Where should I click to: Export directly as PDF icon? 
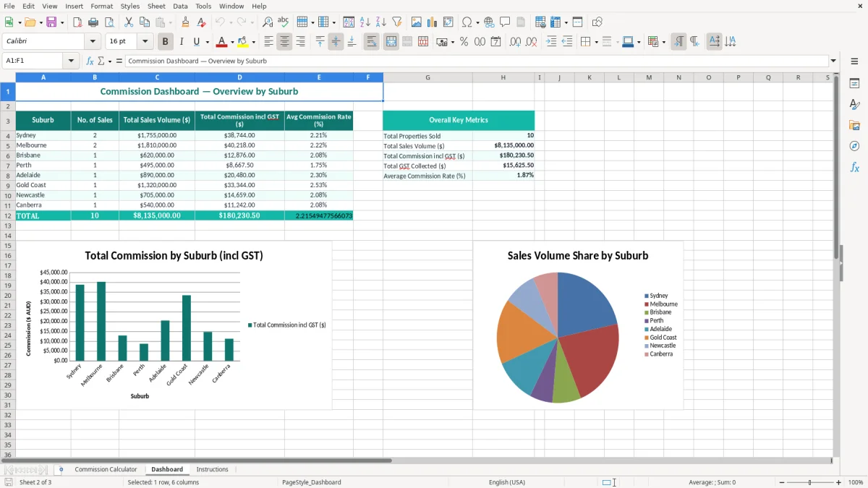coord(77,22)
